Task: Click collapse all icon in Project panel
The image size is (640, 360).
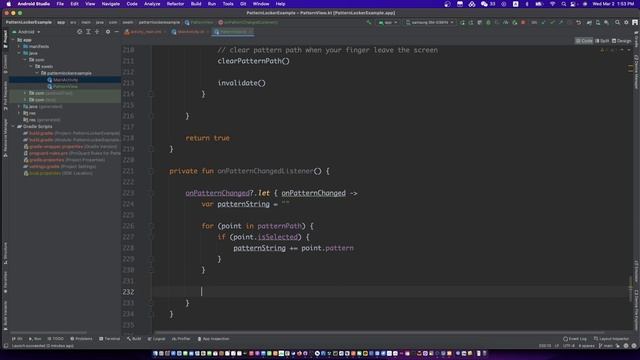Action: coord(97,32)
